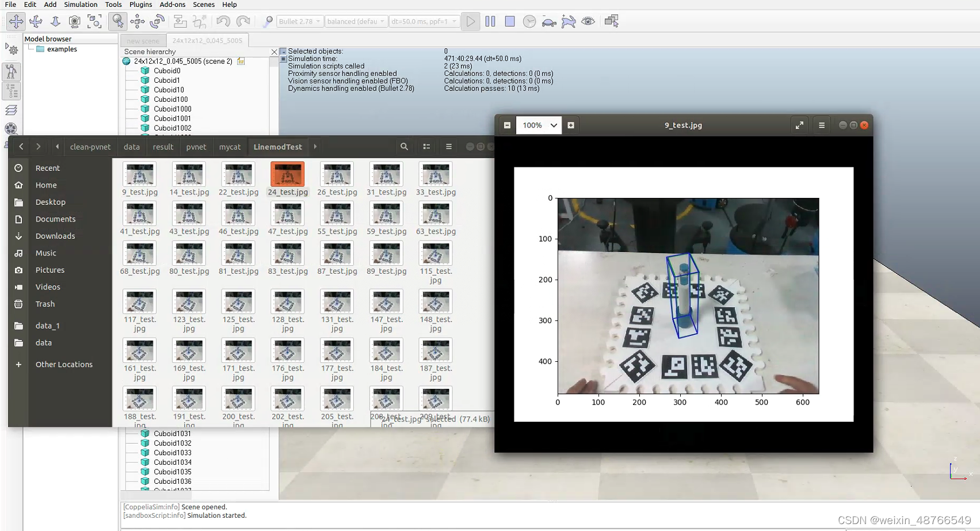Open Trash in file manager sidebar
The width and height of the screenshot is (980, 531).
[x=45, y=304]
